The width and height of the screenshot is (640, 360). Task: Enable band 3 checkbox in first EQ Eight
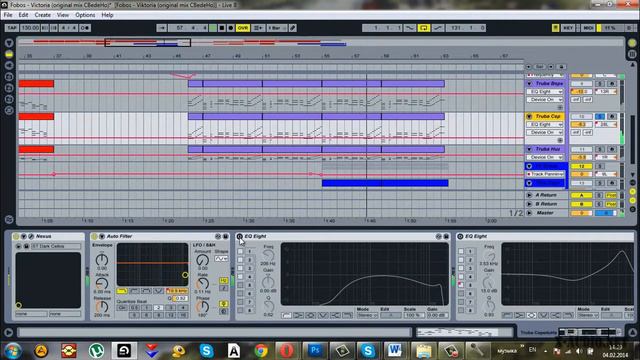pos(240,268)
